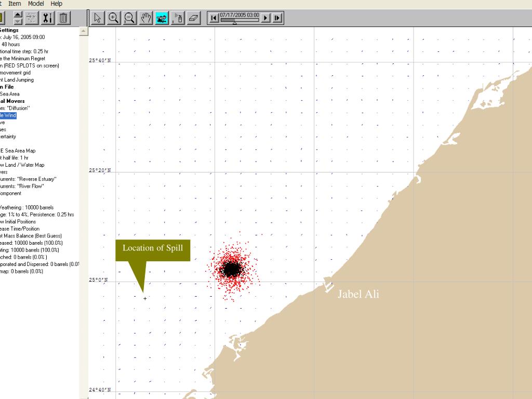Choose the hand pan tool

click(x=146, y=18)
